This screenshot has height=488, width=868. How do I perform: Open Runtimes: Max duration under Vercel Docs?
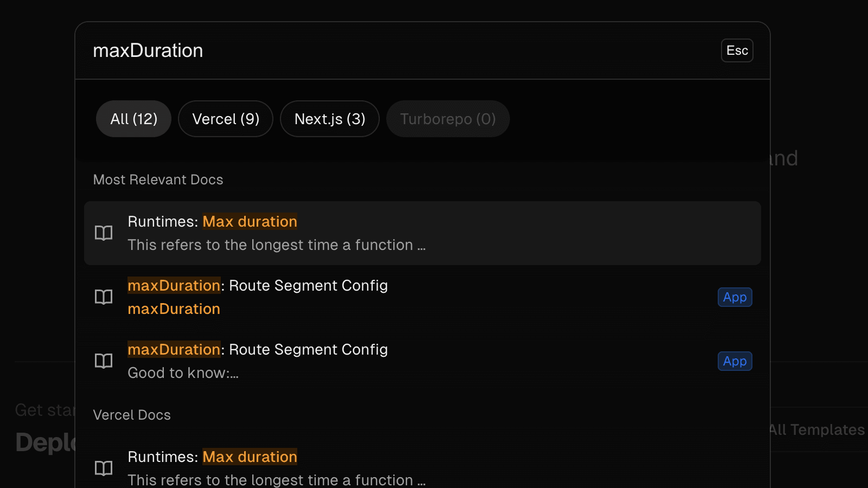[212, 457]
